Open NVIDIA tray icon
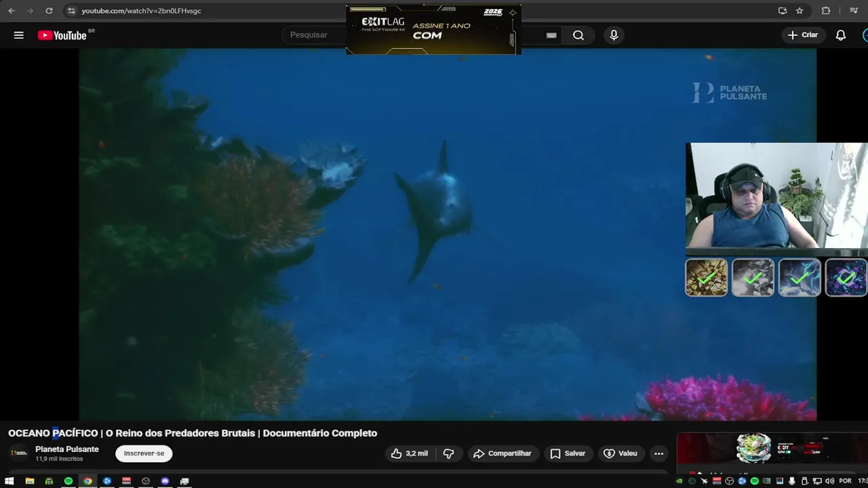 click(x=679, y=481)
